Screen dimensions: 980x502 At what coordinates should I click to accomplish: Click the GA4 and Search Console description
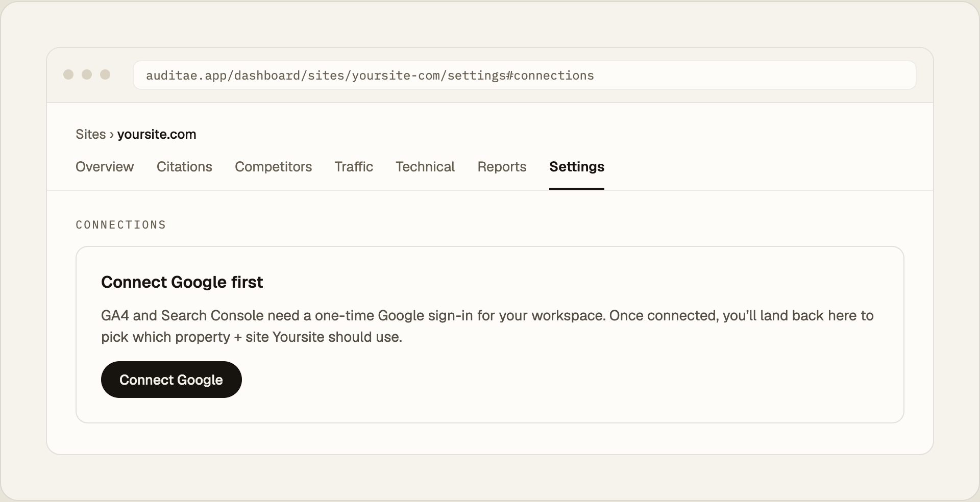click(487, 326)
